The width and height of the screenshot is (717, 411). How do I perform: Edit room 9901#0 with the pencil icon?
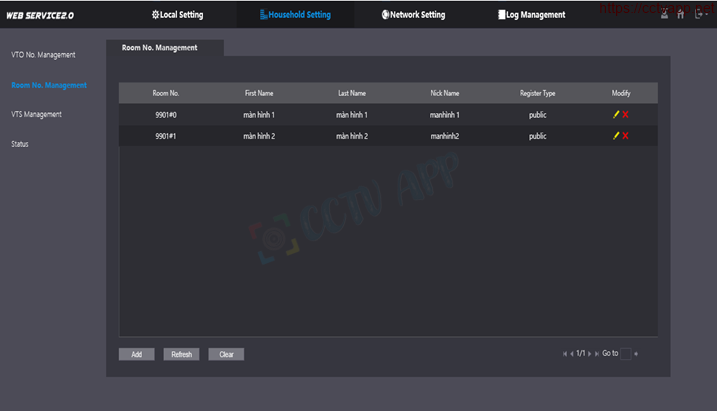[x=617, y=115]
